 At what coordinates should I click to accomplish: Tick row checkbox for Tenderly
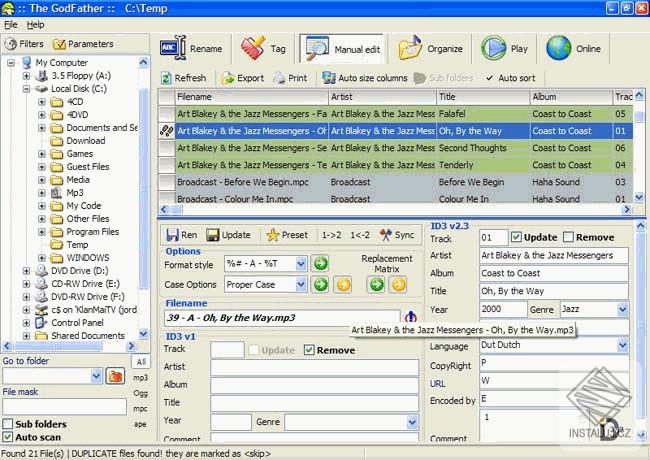(x=167, y=165)
